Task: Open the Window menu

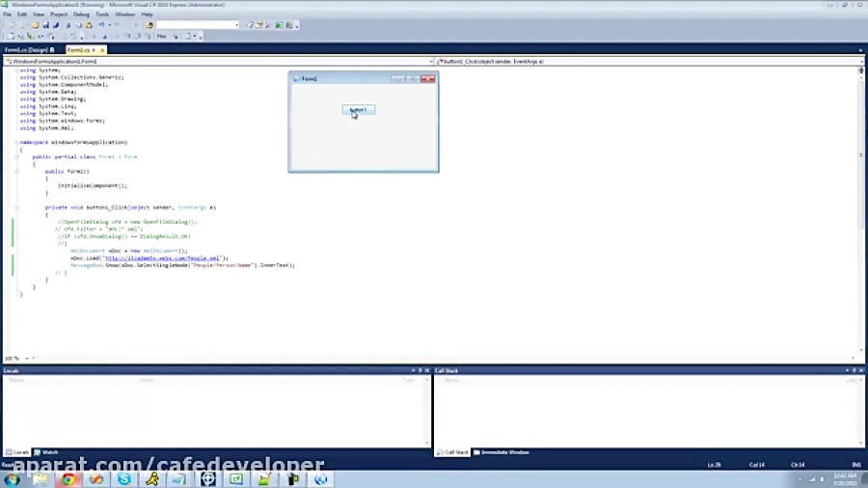Action: click(124, 14)
